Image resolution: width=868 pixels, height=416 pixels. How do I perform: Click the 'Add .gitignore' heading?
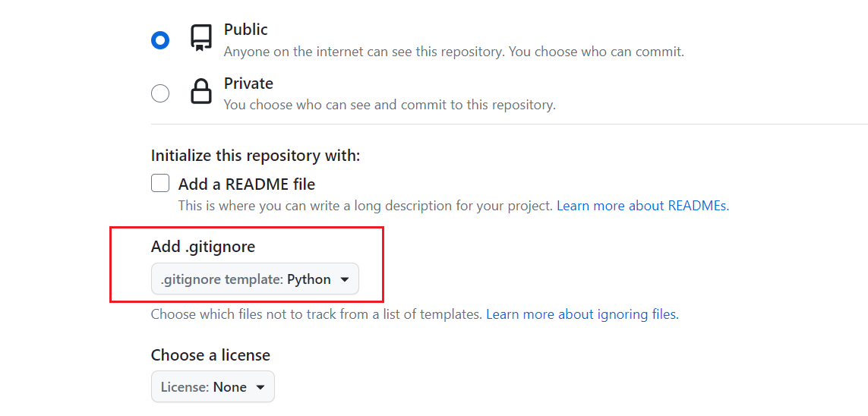[204, 247]
